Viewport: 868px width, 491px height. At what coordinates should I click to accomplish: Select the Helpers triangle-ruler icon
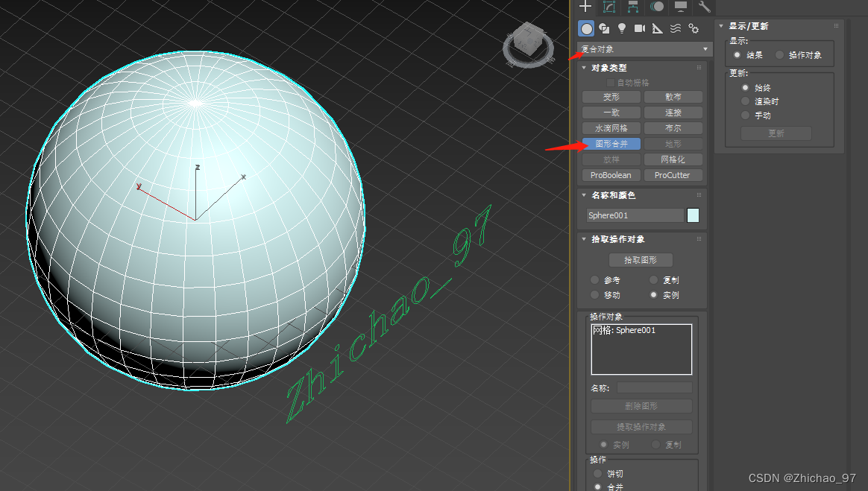pyautogui.click(x=657, y=28)
